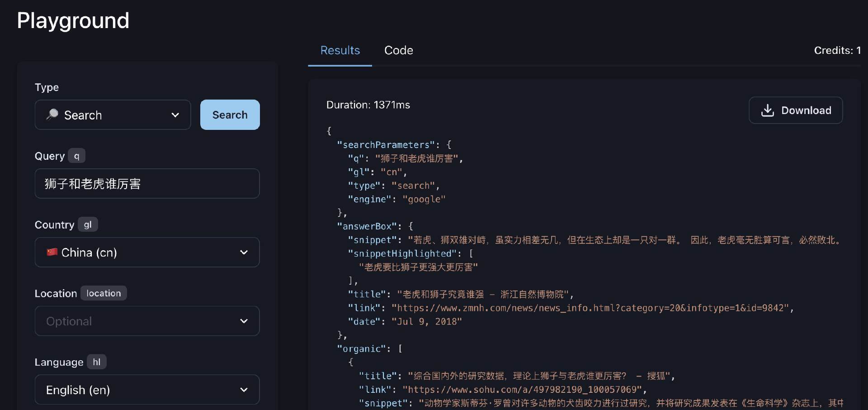Click the China flag icon in Country selector
This screenshot has width=868, height=410.
click(52, 253)
